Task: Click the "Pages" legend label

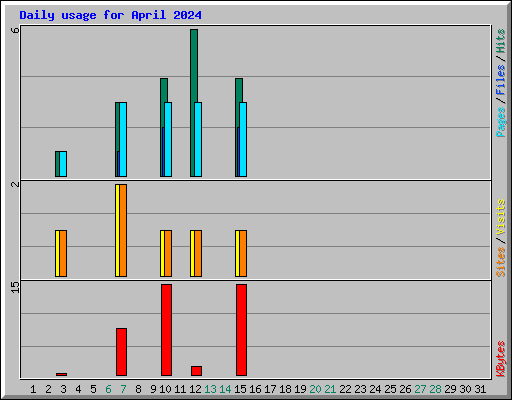Action: [x=500, y=122]
